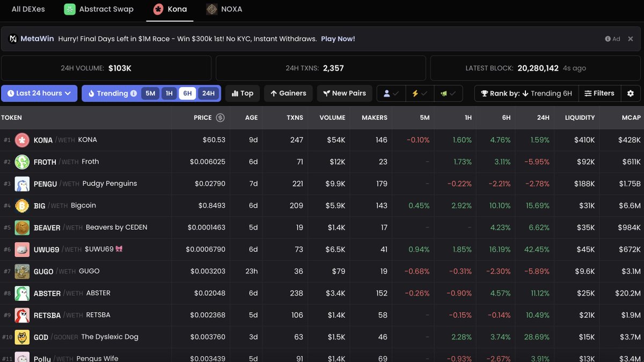Click the KONA token logo icon
This screenshot has height=362, width=644.
(x=22, y=140)
